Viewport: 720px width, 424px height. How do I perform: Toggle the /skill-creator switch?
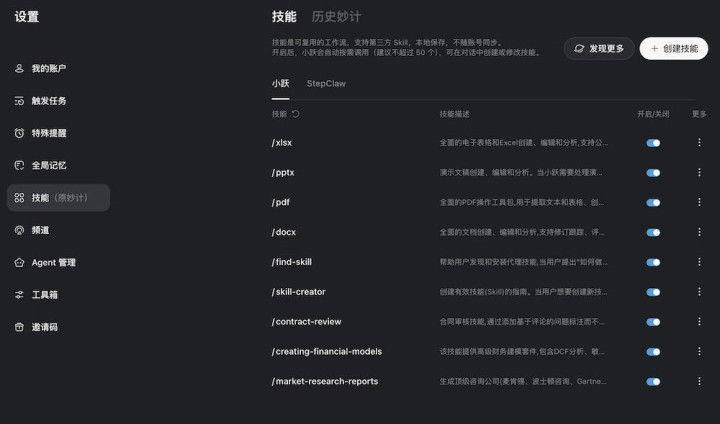pyautogui.click(x=653, y=292)
